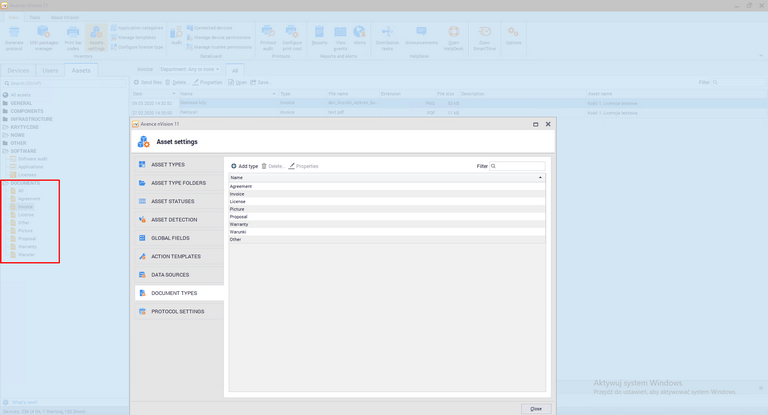The image size is (768, 415).
Task: Open the Data Sources section
Action: coord(169,274)
